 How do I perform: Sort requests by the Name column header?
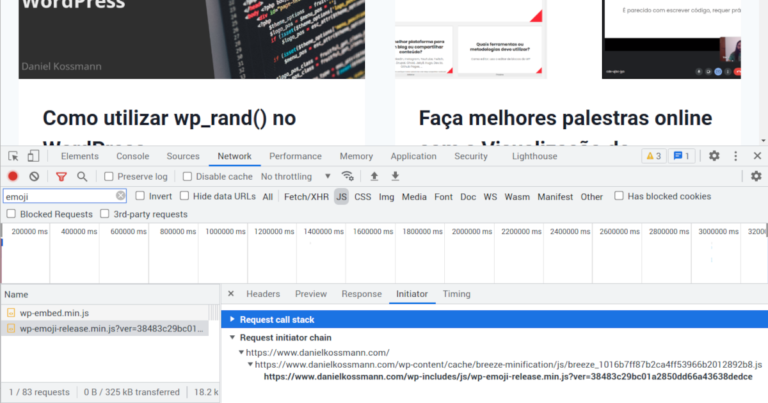(x=110, y=294)
